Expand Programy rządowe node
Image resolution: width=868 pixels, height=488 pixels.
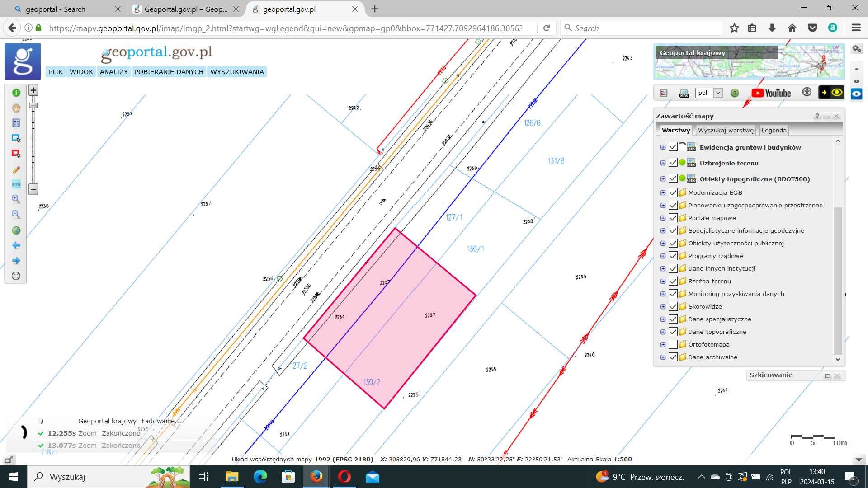click(663, 256)
